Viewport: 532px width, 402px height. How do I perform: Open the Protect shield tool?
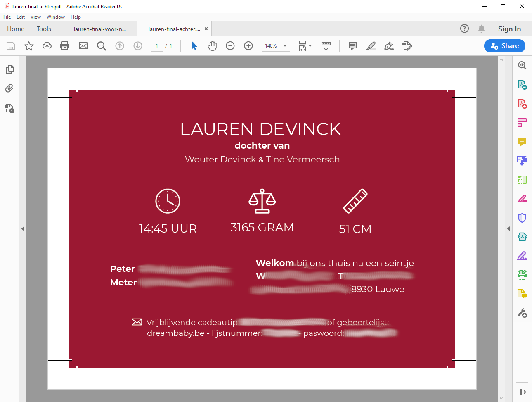point(522,218)
